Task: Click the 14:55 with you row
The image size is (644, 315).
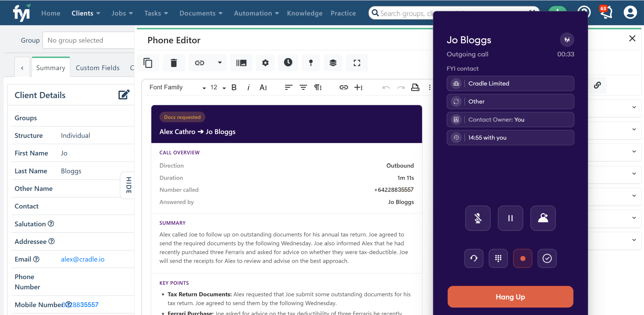Action: pyautogui.click(x=510, y=137)
